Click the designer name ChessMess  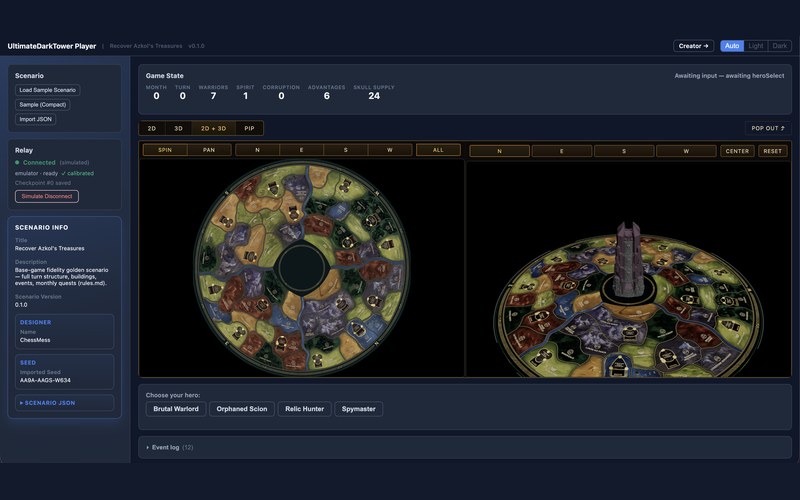coord(35,340)
